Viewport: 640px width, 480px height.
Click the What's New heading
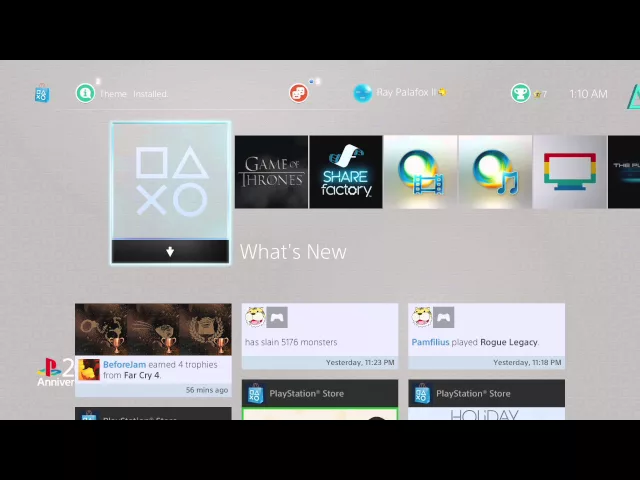(x=293, y=251)
